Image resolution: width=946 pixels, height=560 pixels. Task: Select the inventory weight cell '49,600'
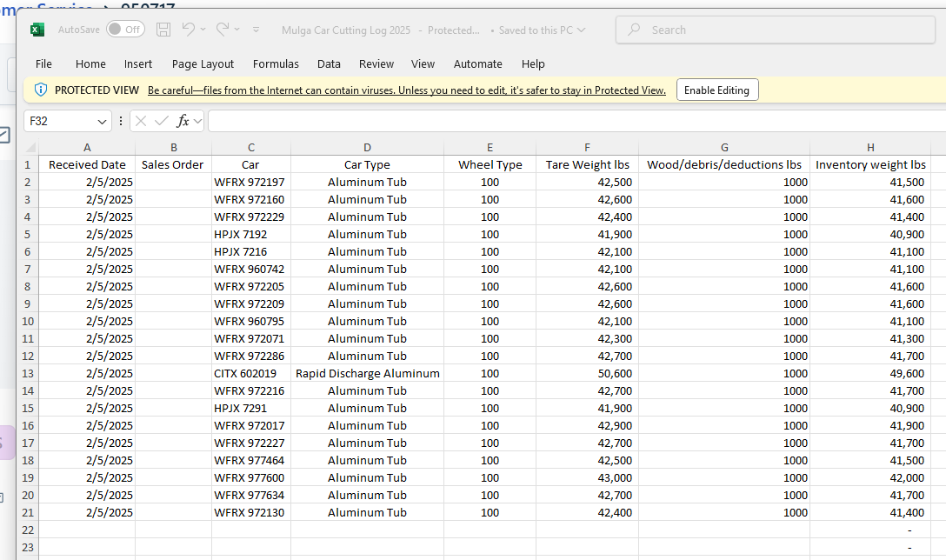[870, 374]
